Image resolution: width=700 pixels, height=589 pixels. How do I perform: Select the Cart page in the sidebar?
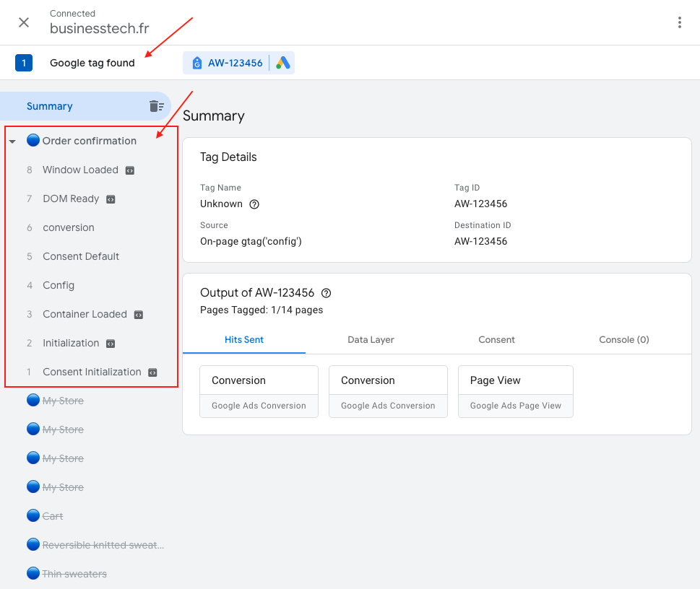coord(53,516)
